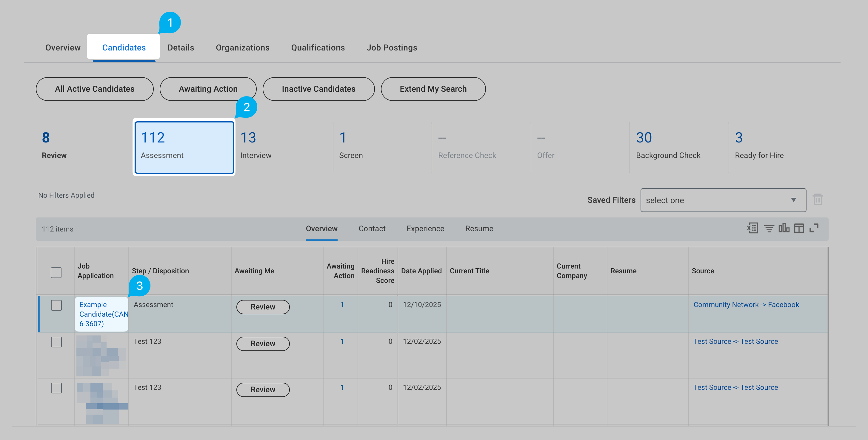868x440 pixels.
Task: Click Review button in the Assessment row
Action: [x=262, y=306]
